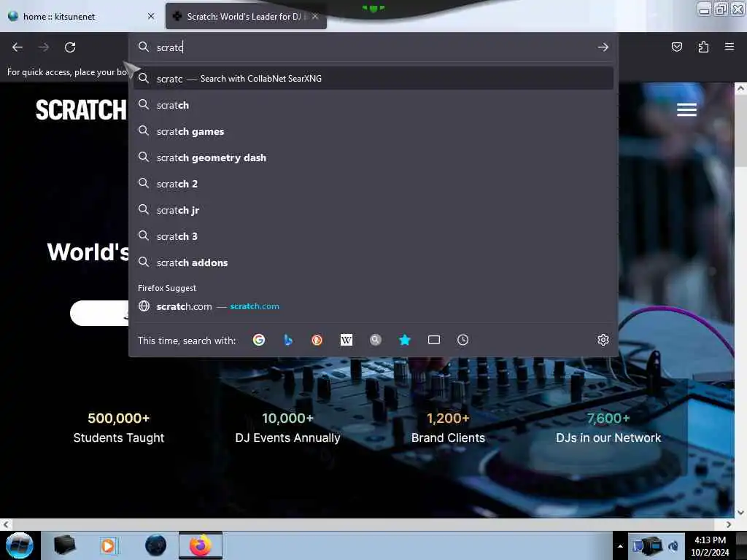Search this time with Google
747x560 pixels.
(259, 340)
